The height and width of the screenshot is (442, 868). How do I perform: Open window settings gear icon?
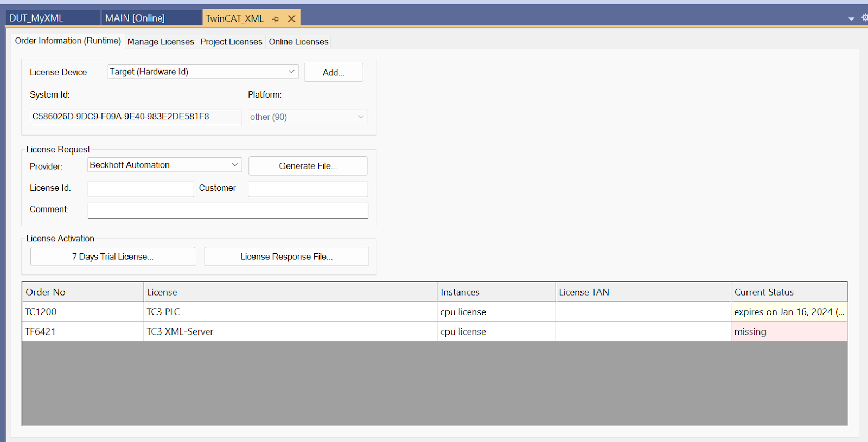tap(865, 18)
